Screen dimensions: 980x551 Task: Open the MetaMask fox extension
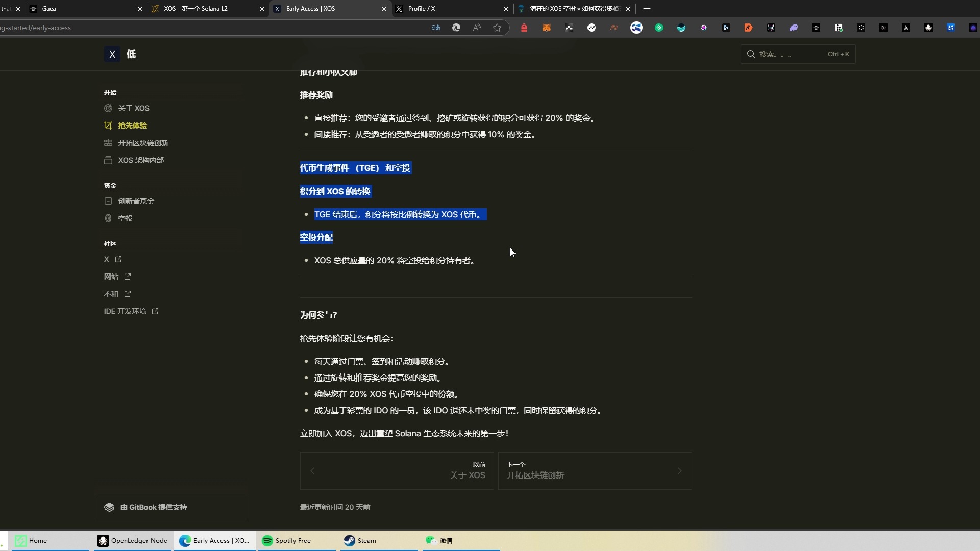point(546,28)
